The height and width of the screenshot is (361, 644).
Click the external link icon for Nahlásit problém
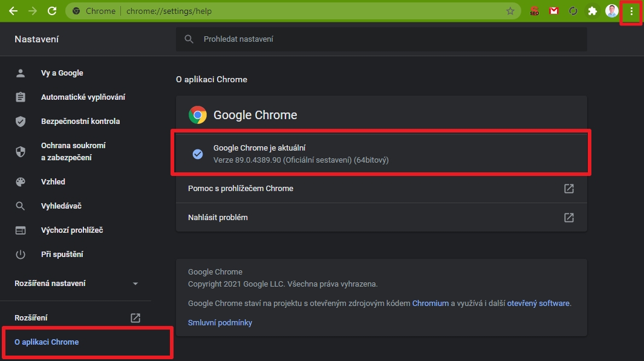click(569, 218)
